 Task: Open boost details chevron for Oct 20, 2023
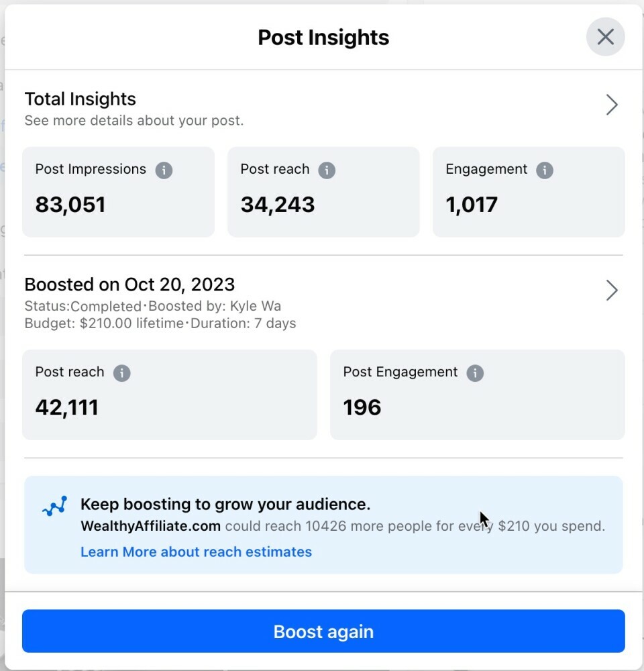[x=611, y=291]
